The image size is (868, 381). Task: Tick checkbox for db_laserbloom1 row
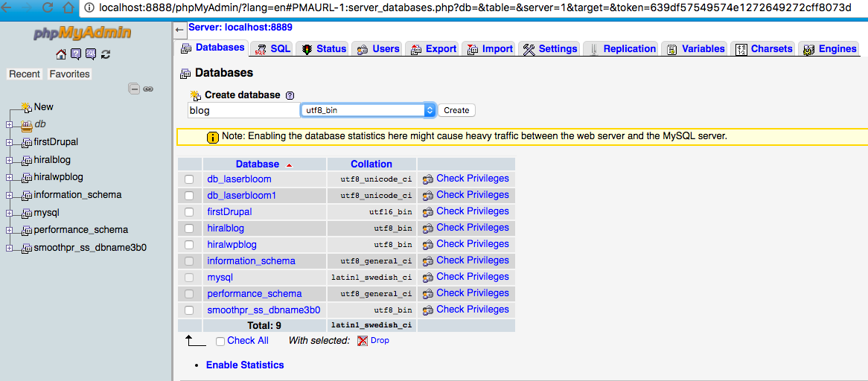click(x=189, y=195)
